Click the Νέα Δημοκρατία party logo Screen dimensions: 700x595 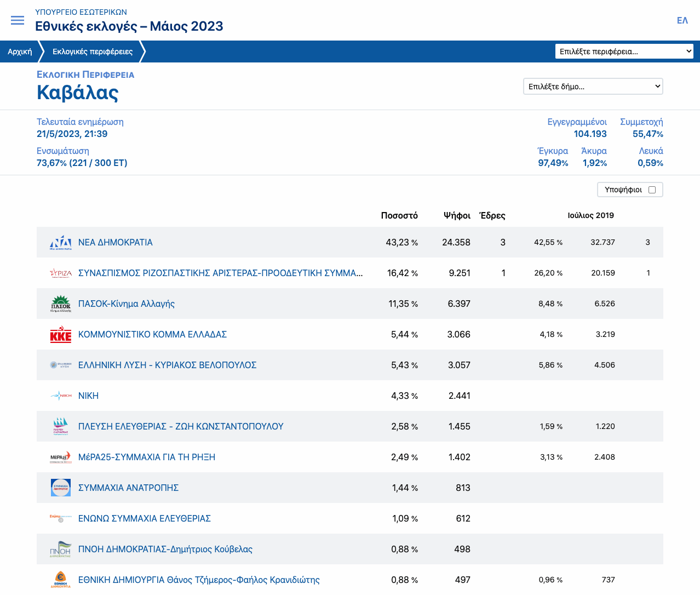[x=61, y=242]
